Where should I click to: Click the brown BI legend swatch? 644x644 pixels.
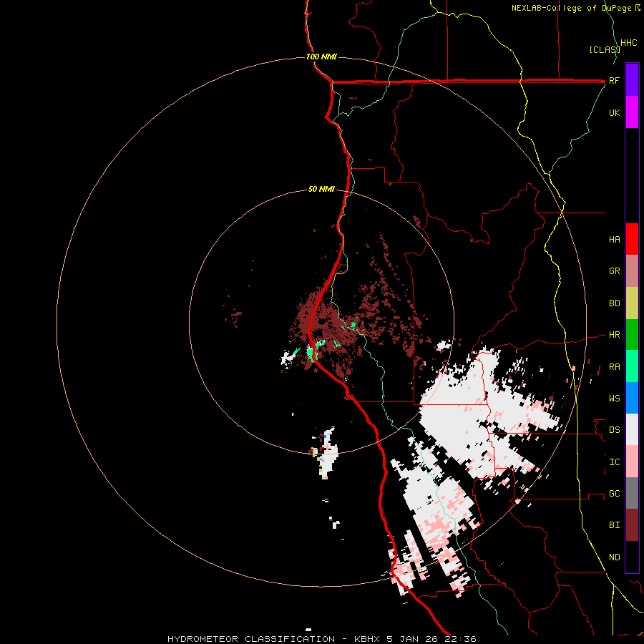click(x=632, y=525)
